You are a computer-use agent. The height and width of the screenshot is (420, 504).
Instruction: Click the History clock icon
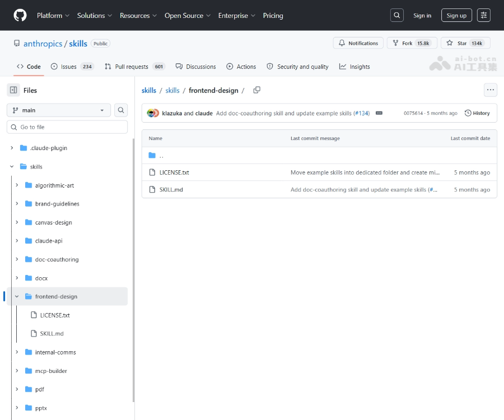click(x=468, y=113)
